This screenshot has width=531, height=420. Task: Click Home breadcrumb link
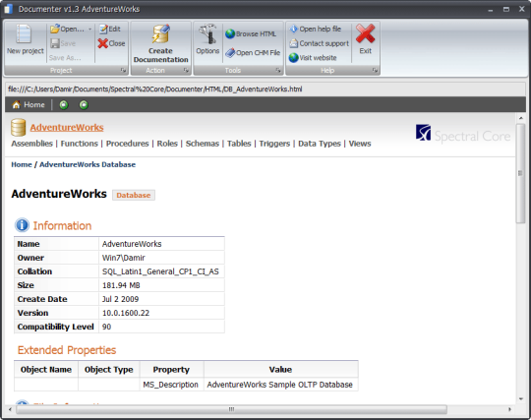point(22,164)
